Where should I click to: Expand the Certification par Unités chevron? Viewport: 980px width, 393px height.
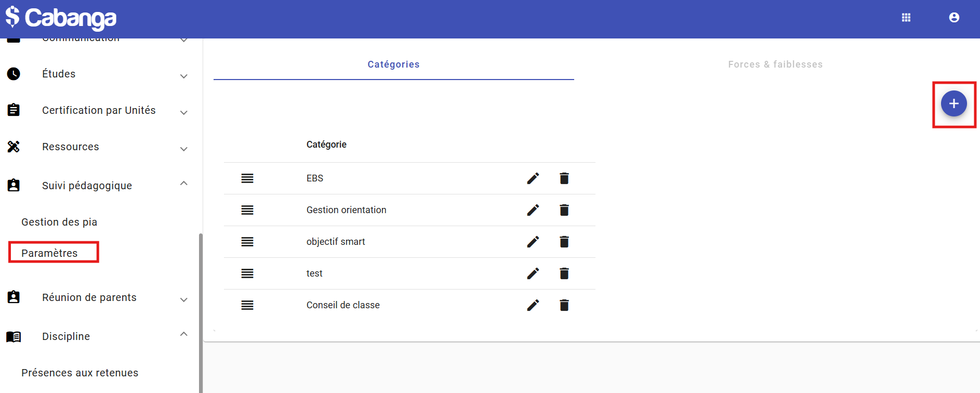(x=184, y=113)
